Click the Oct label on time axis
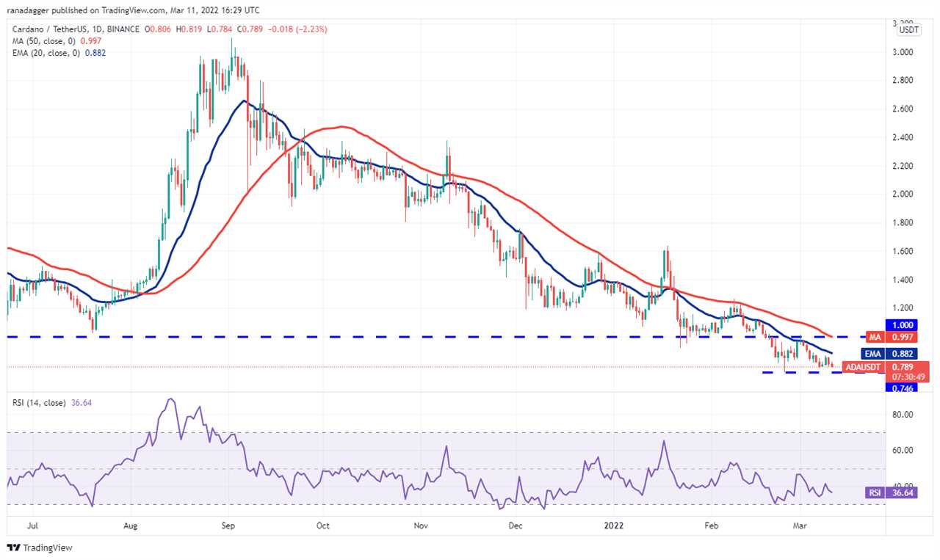 pyautogui.click(x=323, y=526)
